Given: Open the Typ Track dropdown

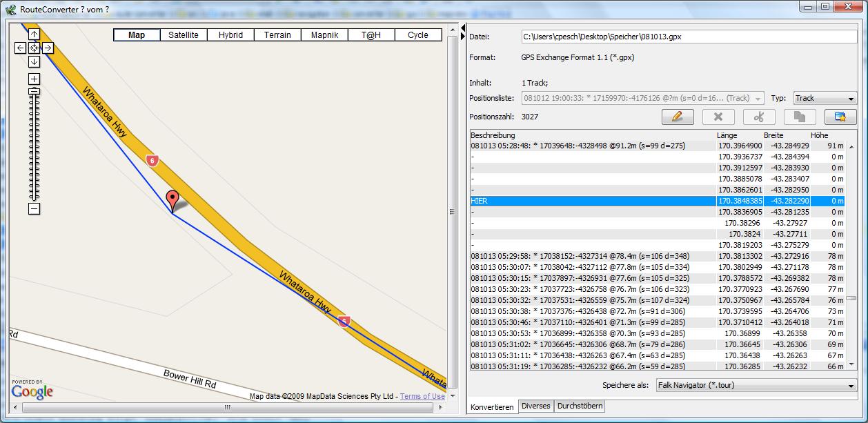Looking at the screenshot, I should coord(825,98).
